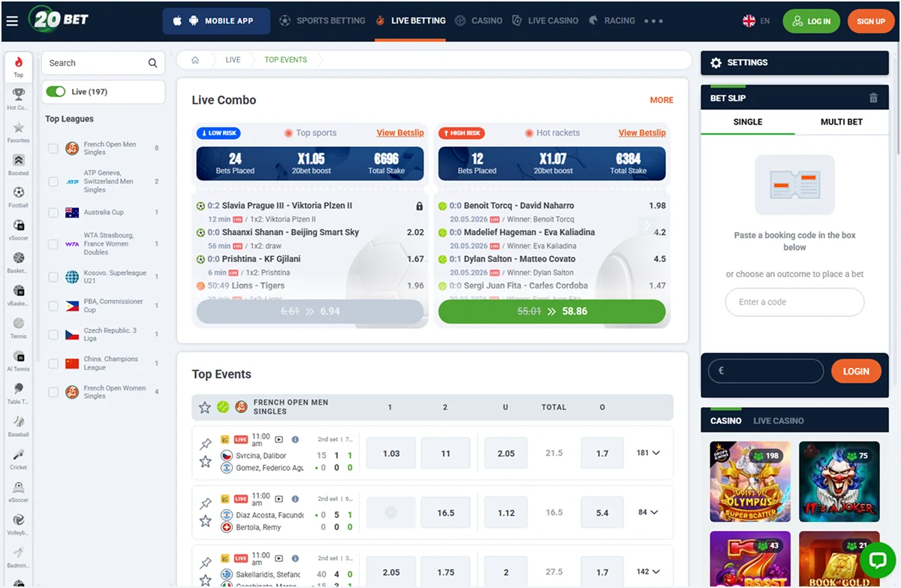Click the orange Sign Up button

coord(871,21)
